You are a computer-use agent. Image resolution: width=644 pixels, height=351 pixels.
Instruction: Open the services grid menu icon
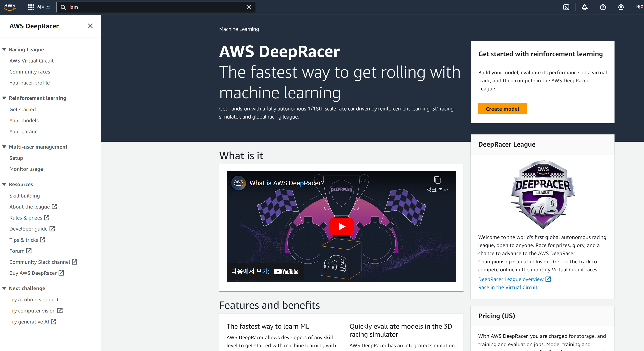click(31, 7)
